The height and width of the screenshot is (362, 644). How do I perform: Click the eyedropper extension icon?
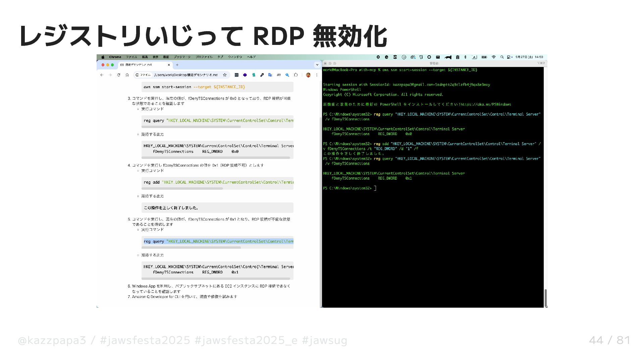click(x=262, y=75)
